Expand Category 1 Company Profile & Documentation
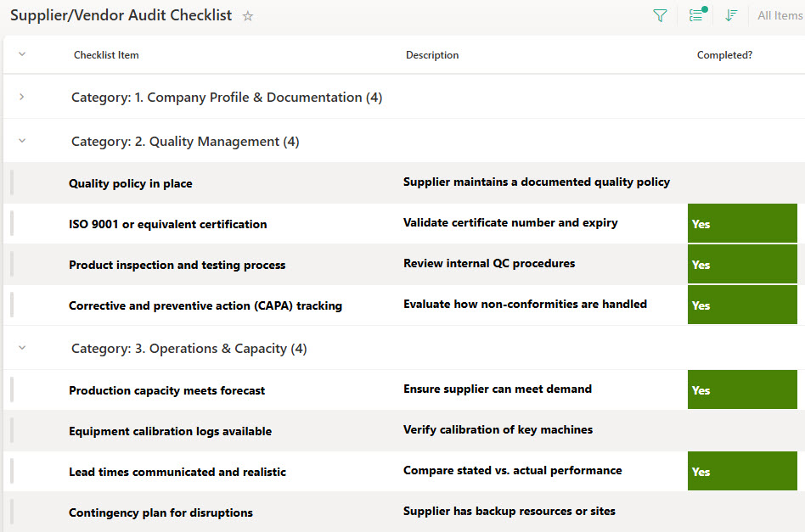The width and height of the screenshot is (805, 532). [22, 97]
